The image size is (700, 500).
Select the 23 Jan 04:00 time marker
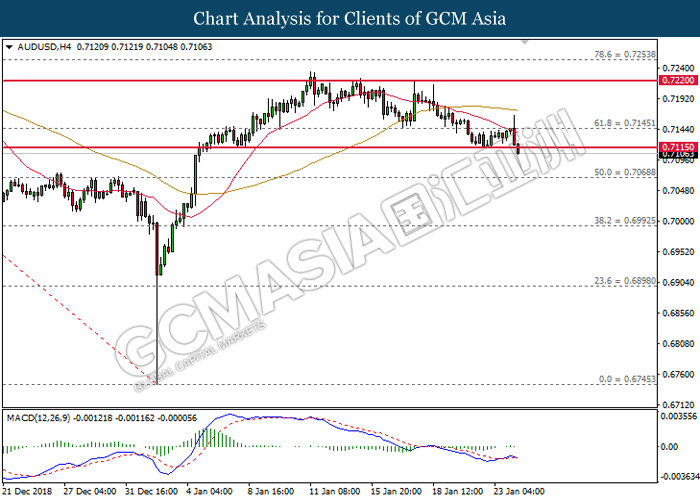519,491
